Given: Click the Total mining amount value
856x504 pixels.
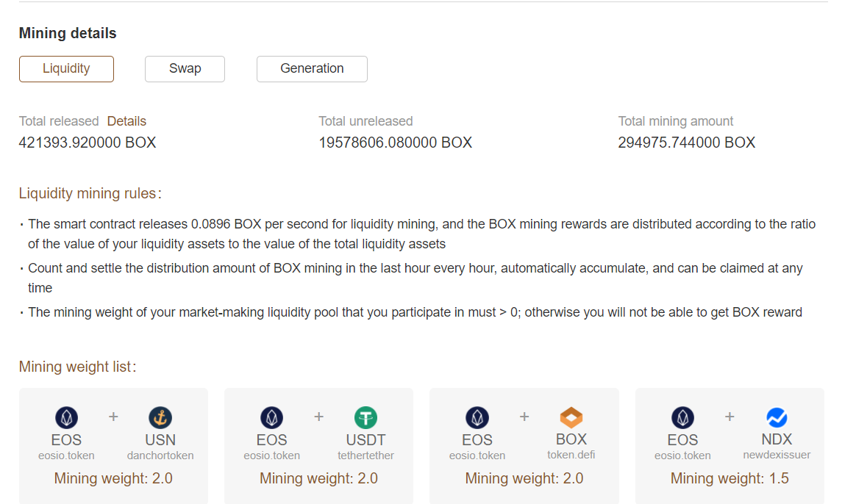Looking at the screenshot, I should (686, 143).
